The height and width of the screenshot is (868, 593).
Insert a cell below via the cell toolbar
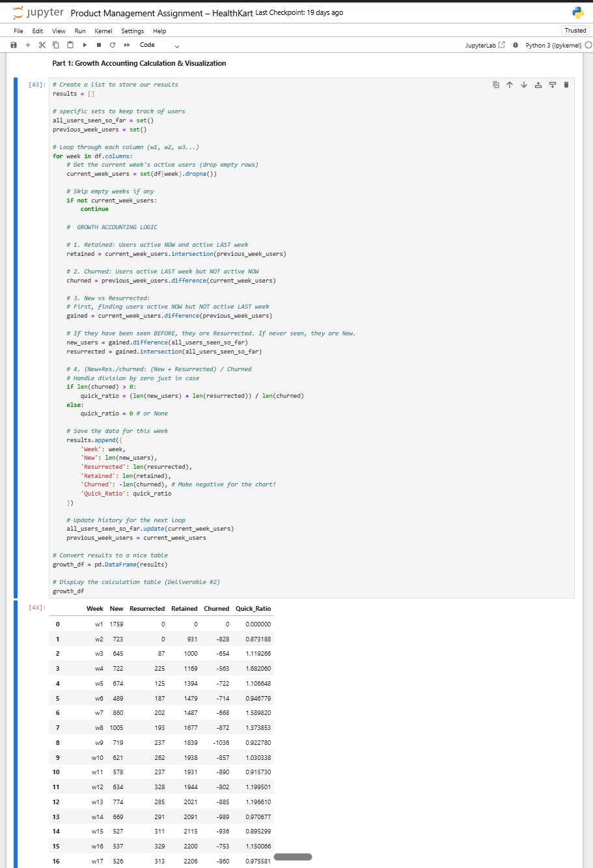coord(552,85)
